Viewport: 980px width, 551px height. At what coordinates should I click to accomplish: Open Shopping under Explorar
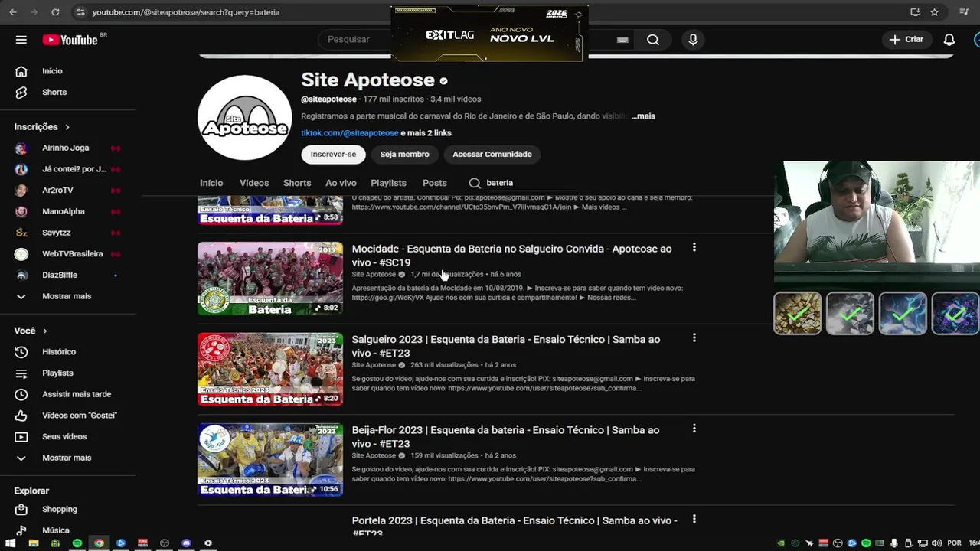pyautogui.click(x=59, y=510)
